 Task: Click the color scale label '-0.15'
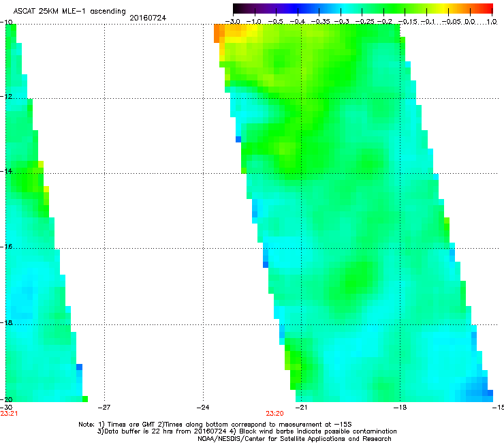407,22
